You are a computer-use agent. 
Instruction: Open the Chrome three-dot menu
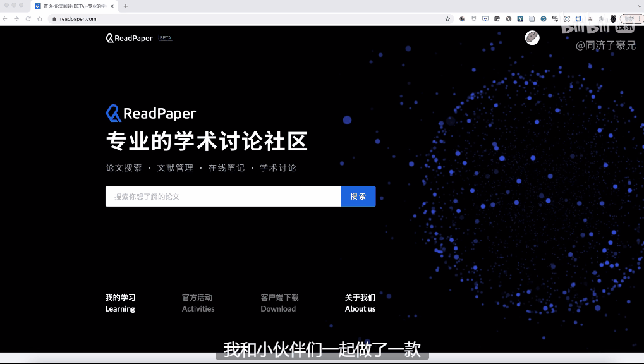(x=640, y=19)
